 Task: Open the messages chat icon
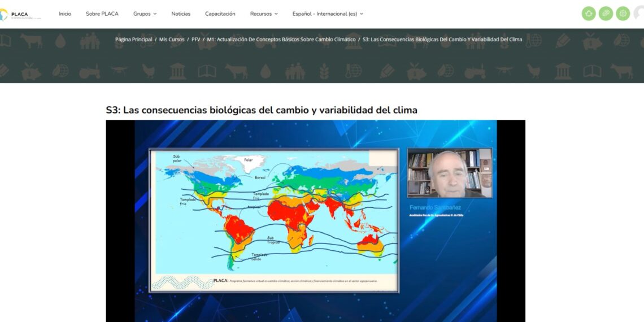coord(606,14)
